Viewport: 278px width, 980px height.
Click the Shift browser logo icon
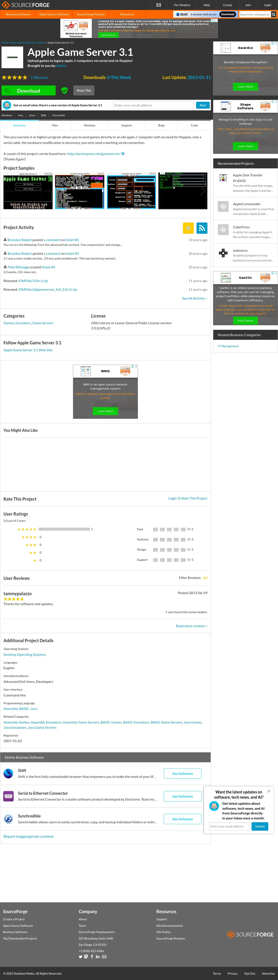point(8,774)
